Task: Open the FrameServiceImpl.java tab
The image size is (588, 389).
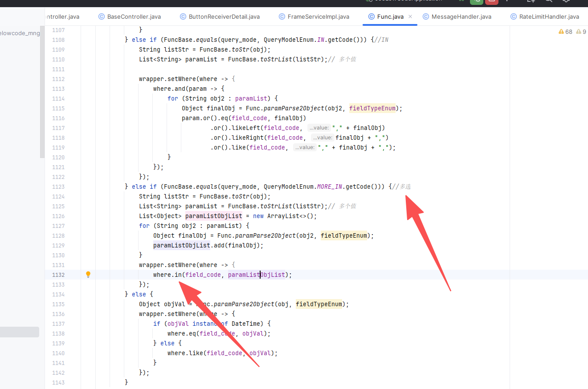Action: point(318,16)
